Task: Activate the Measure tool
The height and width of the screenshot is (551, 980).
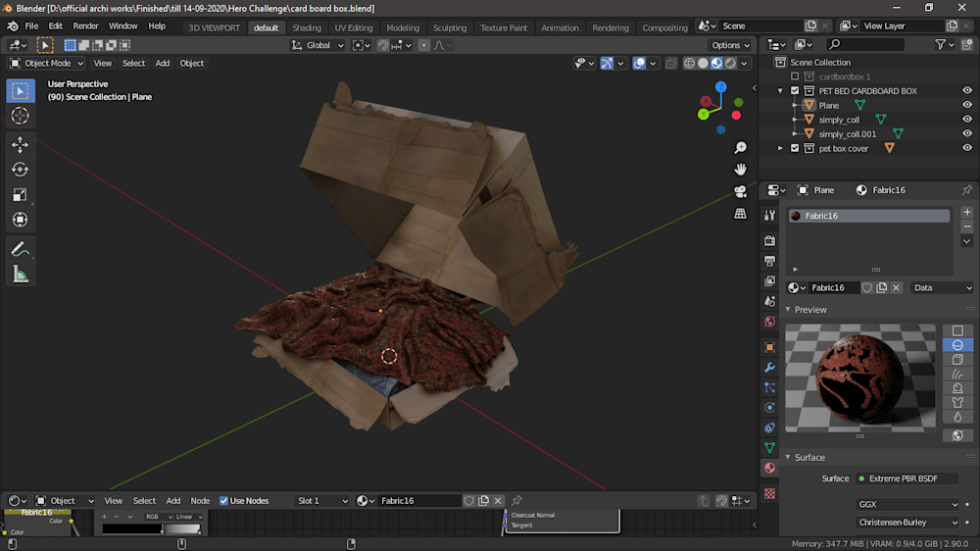Action: 20,275
